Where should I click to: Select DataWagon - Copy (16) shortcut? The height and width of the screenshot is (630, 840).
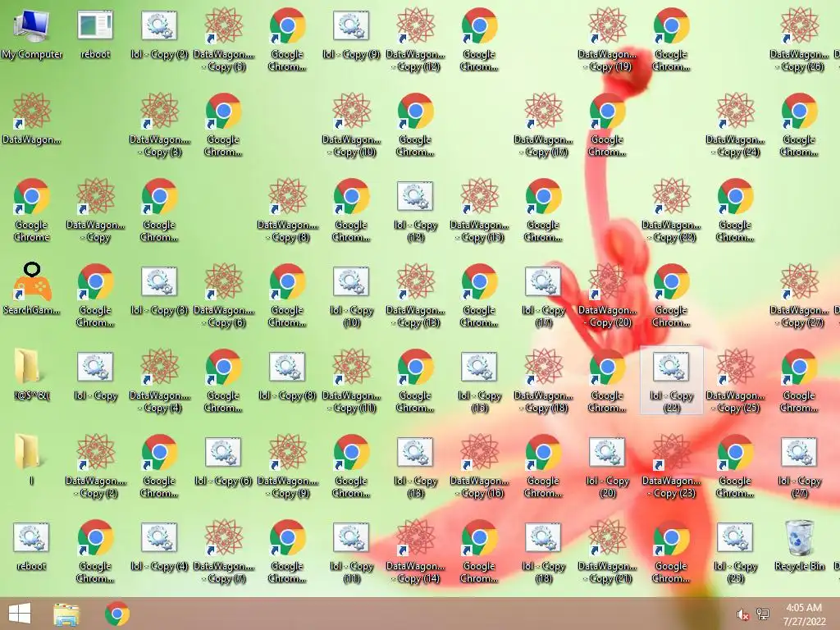[x=479, y=467]
